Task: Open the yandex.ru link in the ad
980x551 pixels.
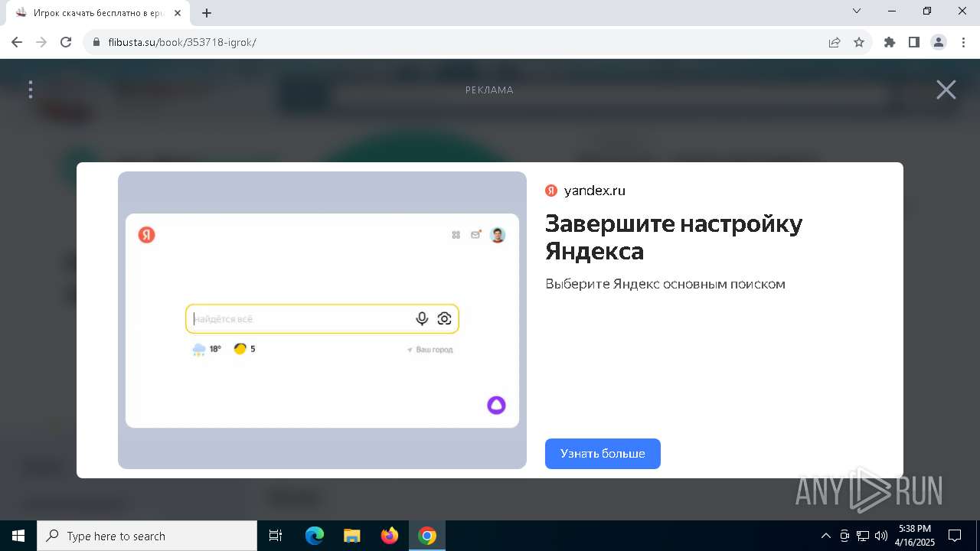Action: point(594,191)
